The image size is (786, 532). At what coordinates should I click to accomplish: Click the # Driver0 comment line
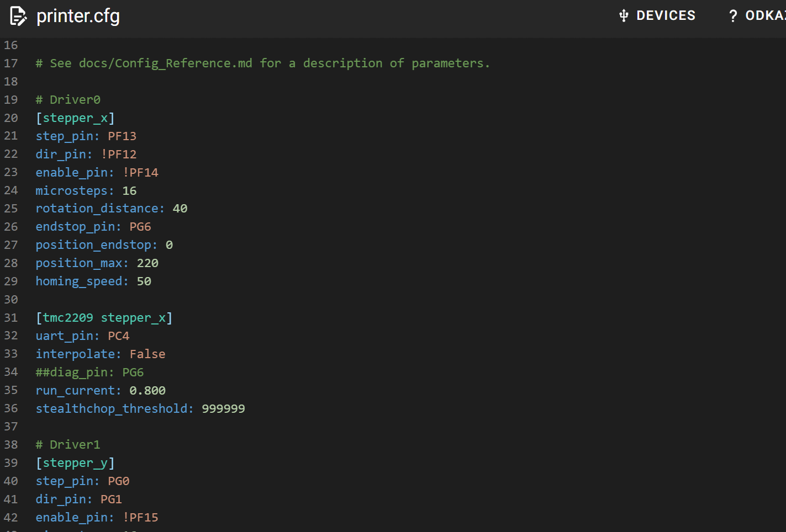click(68, 100)
